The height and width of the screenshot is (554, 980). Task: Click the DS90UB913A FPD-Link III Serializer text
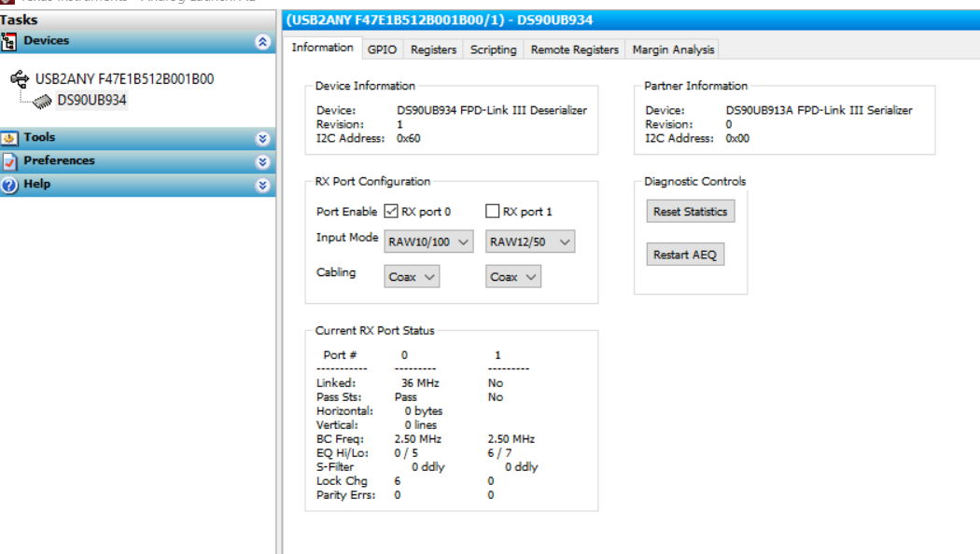819,110
